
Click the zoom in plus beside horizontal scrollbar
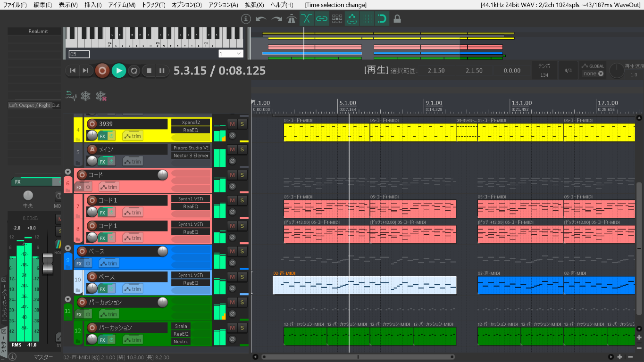coord(620,357)
